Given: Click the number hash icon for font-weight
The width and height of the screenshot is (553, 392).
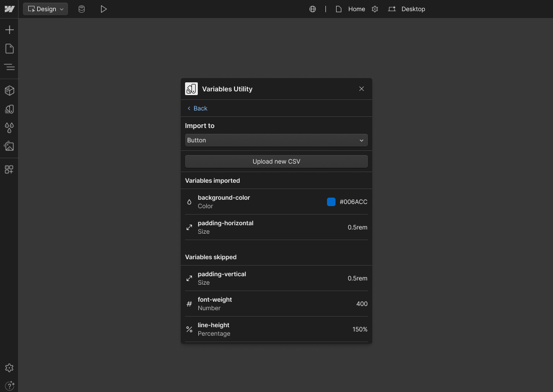Looking at the screenshot, I should point(189,304).
